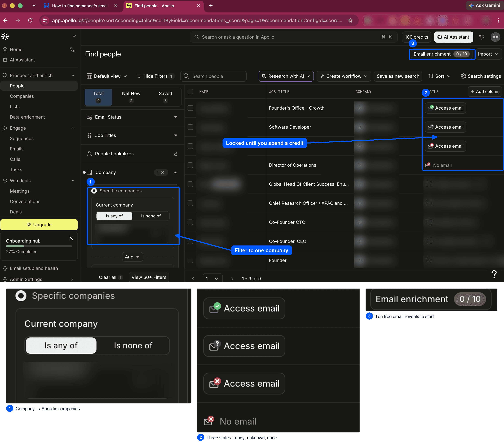Open the Research with AI dropdown

(x=286, y=76)
